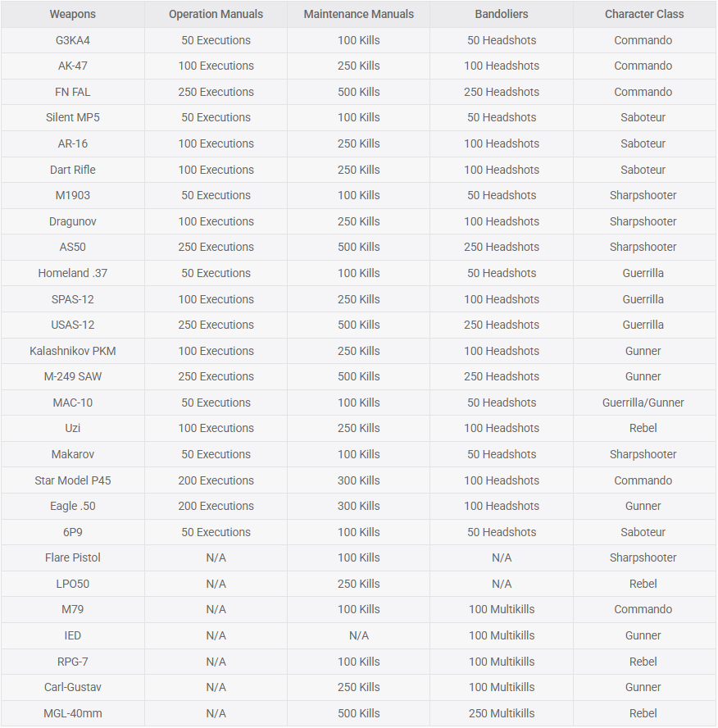
Task: Select the AK-47 weapon cell
Action: click(x=72, y=66)
